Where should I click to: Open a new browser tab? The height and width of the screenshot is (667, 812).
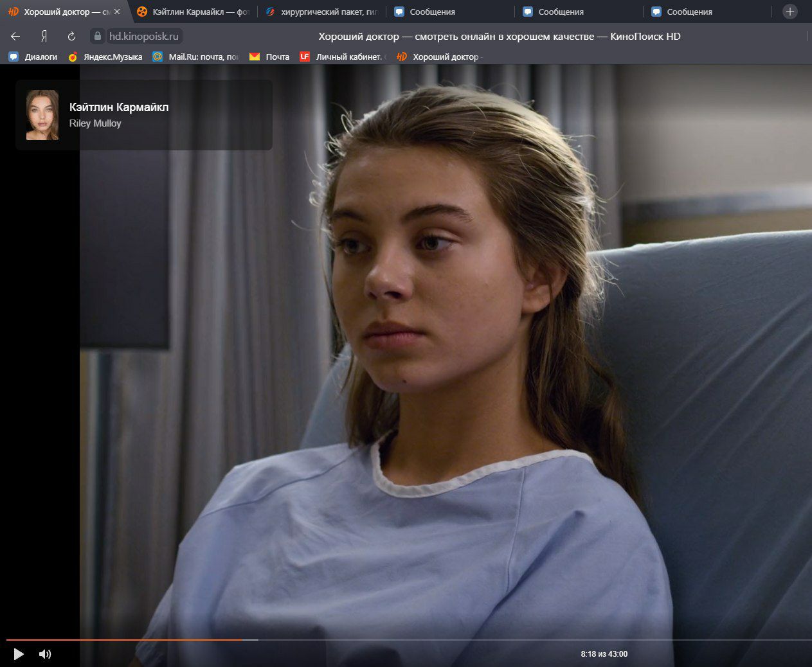coord(790,12)
